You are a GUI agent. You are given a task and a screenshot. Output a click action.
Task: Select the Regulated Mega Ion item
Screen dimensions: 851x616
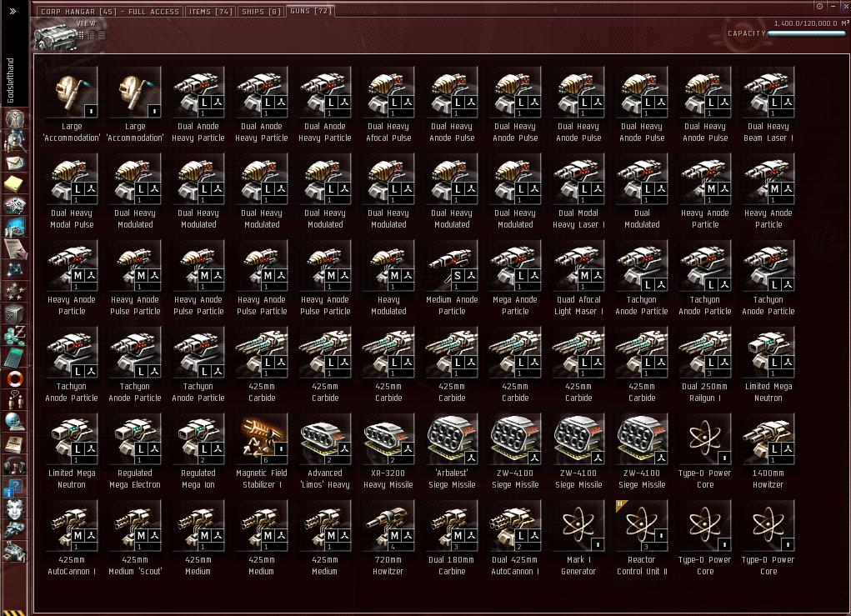pos(198,452)
